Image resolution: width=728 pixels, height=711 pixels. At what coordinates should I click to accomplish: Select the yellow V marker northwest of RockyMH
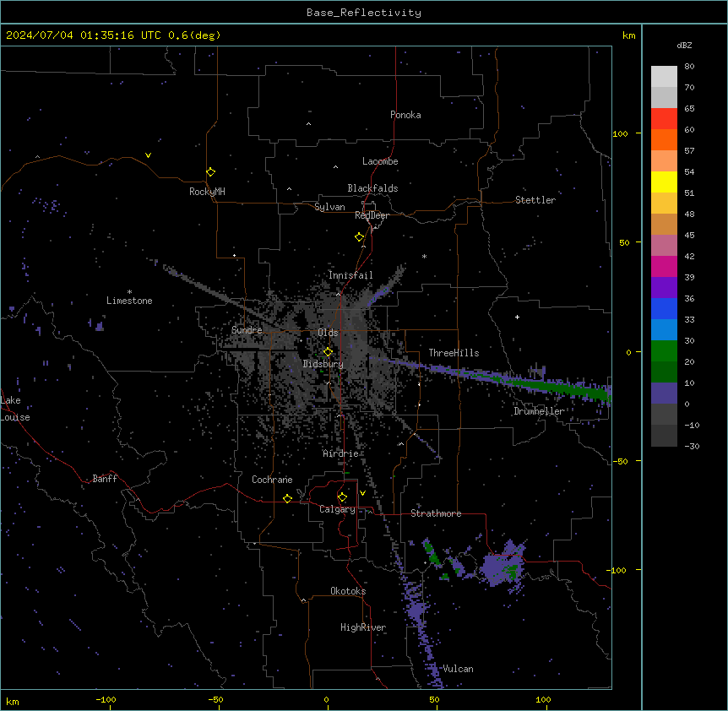click(x=148, y=155)
